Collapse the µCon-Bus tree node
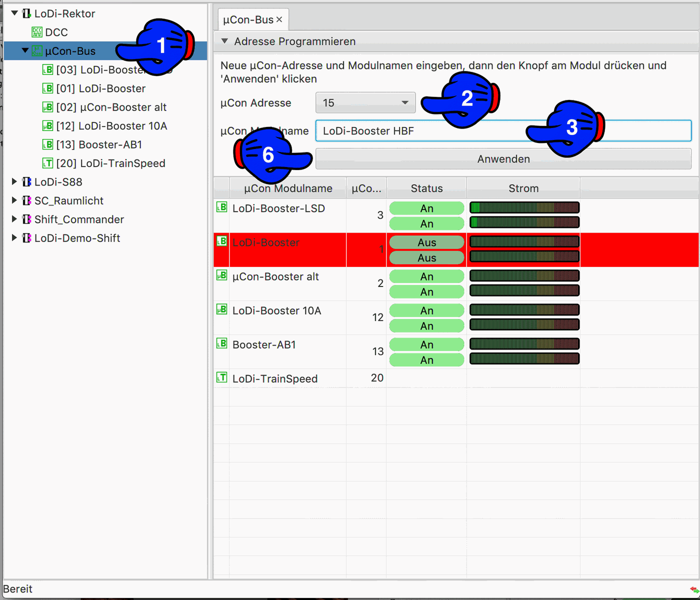The width and height of the screenshot is (700, 600). pyautogui.click(x=25, y=51)
